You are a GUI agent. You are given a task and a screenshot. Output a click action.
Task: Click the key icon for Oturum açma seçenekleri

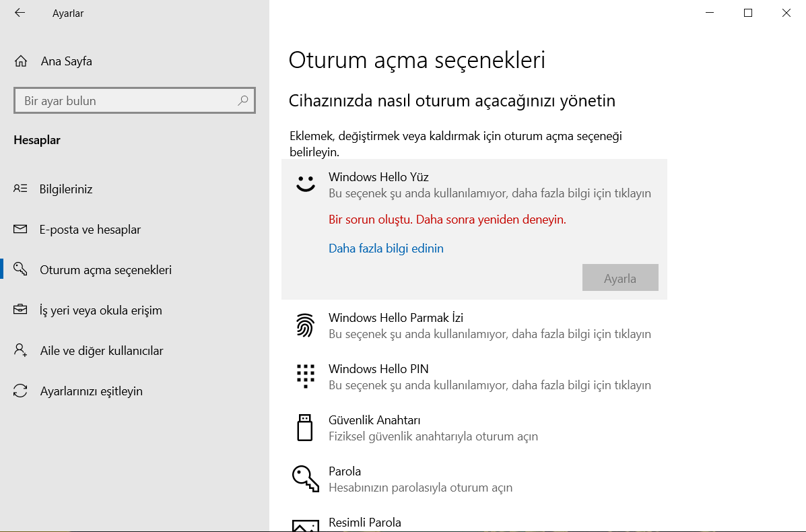(20, 269)
